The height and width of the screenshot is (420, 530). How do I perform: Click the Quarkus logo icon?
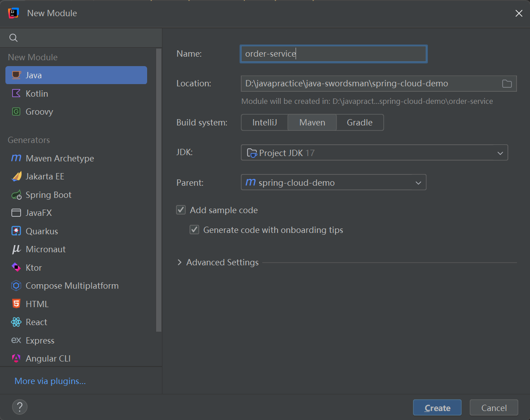click(16, 231)
